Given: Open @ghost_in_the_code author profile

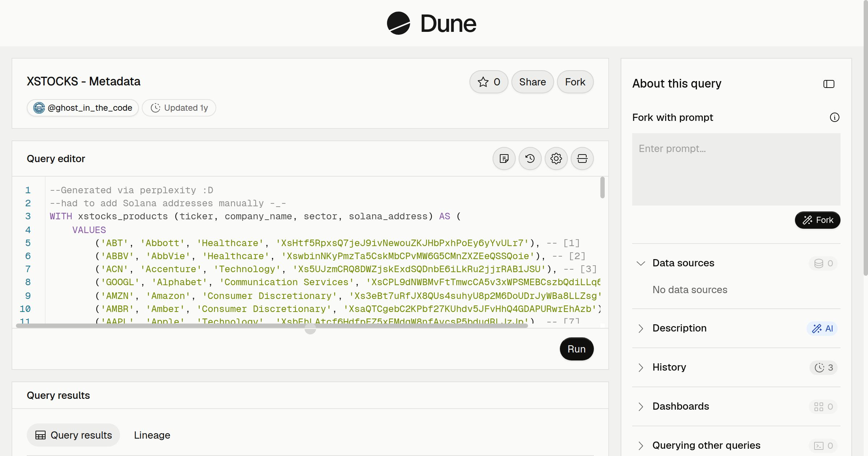Looking at the screenshot, I should pos(83,108).
